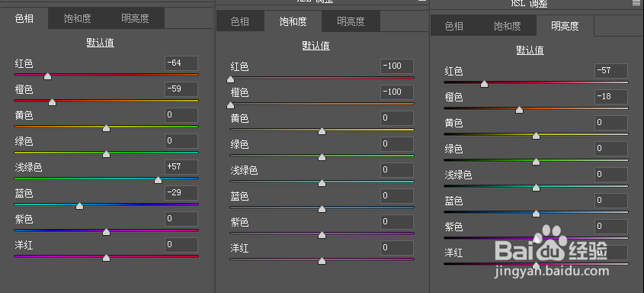
Task: Click 红色 hue slider handle
Action: 48,76
